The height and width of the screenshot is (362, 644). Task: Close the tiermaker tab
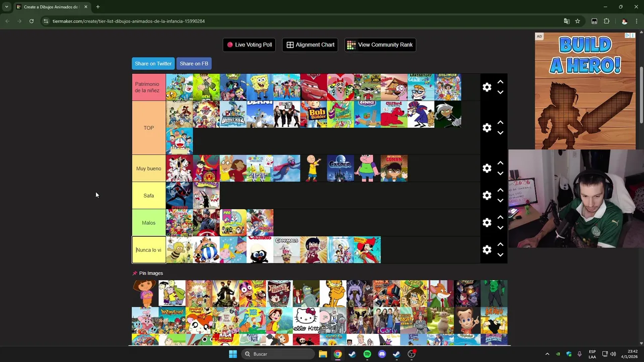86,7
